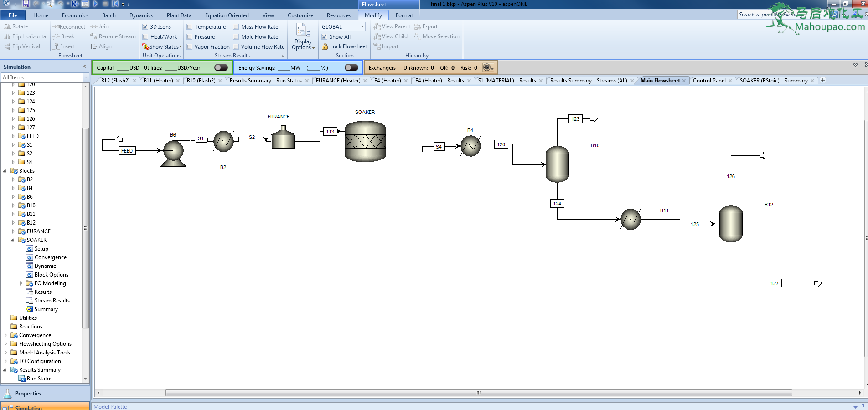Select the B6 pump block icon
This screenshot has height=410, width=868.
(x=173, y=153)
